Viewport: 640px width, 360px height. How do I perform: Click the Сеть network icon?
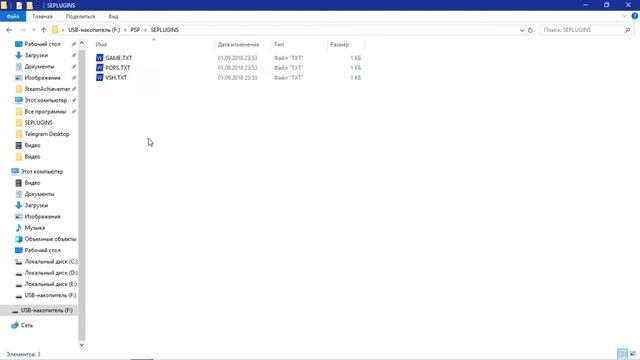[15, 325]
